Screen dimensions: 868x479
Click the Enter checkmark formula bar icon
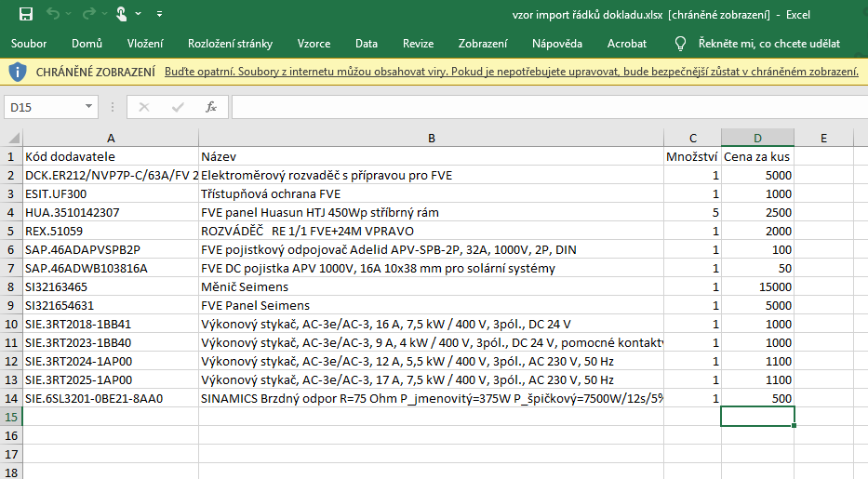(178, 107)
